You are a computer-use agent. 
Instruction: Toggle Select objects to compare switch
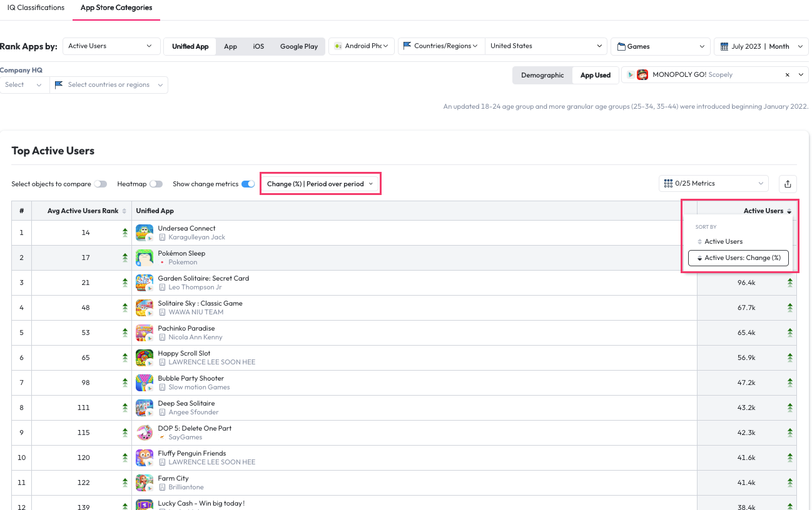(x=100, y=184)
